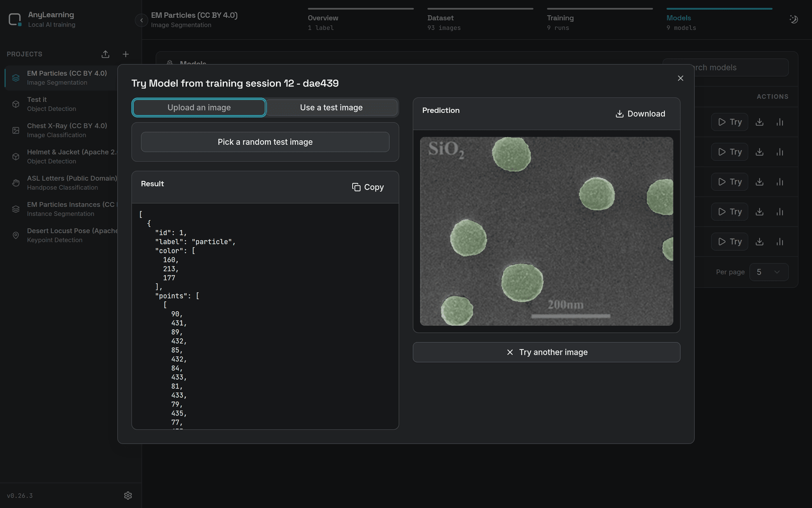The width and height of the screenshot is (812, 508).
Task: Click the v0.26.3 version label
Action: point(20,496)
